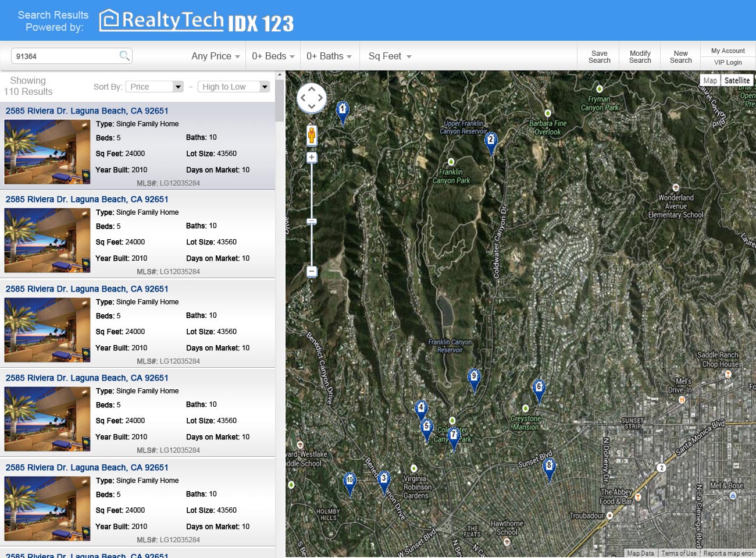Pan the map left with the arrow control
The image size is (756, 558).
pyautogui.click(x=302, y=98)
